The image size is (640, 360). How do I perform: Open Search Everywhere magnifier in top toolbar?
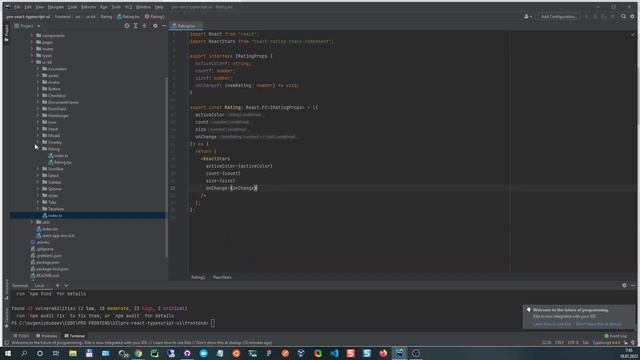click(623, 16)
